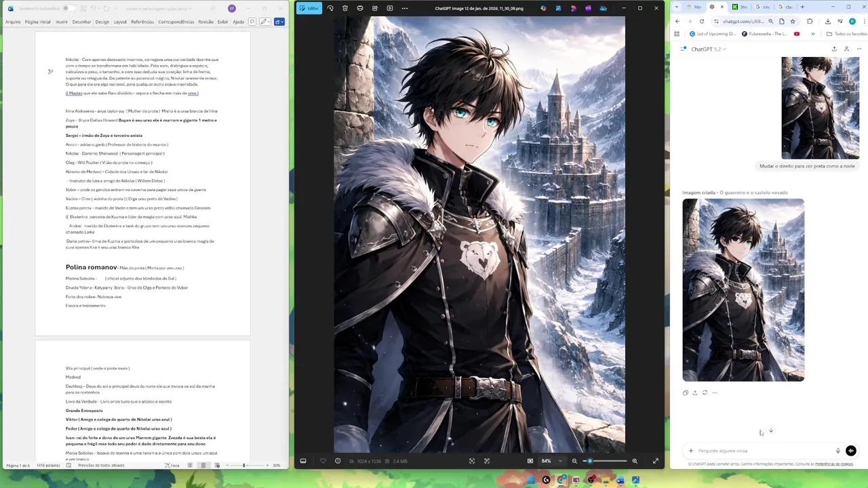This screenshot has height=488, width=868.
Task: Toggle the filmstrip view in Photos
Action: [x=303, y=461]
